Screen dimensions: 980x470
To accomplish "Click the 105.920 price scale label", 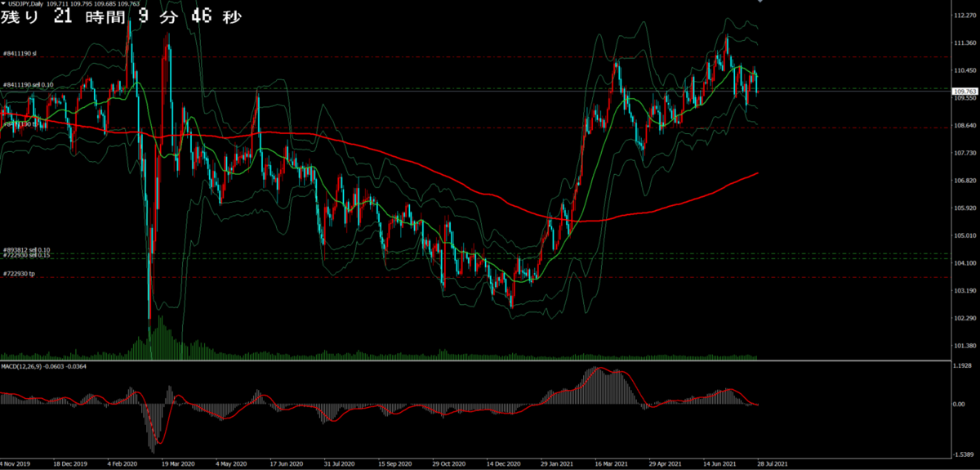I will point(966,208).
